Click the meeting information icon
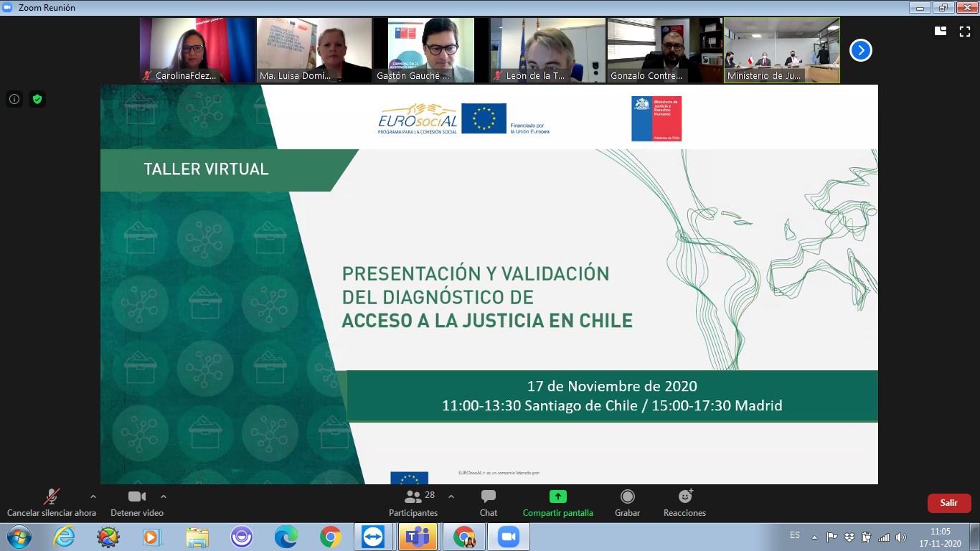 (14, 99)
